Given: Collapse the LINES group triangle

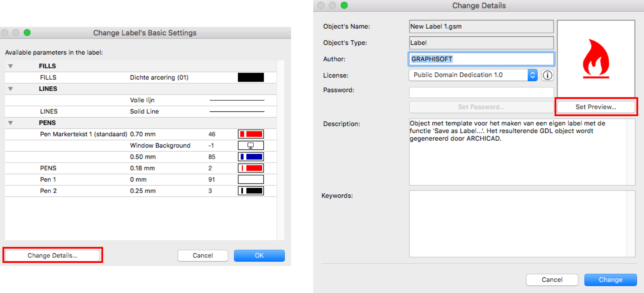Looking at the screenshot, I should pyautogui.click(x=11, y=89).
